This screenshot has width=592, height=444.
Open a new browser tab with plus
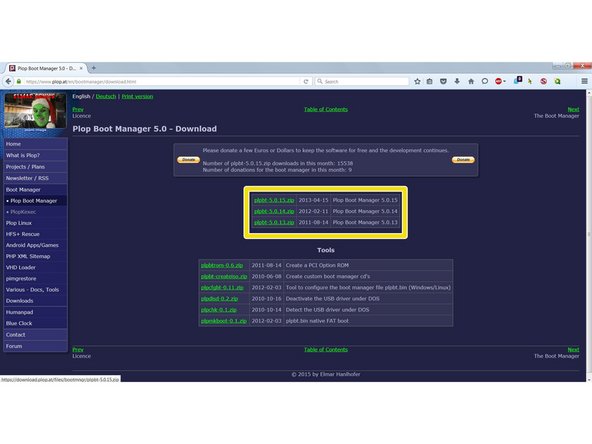pos(93,68)
